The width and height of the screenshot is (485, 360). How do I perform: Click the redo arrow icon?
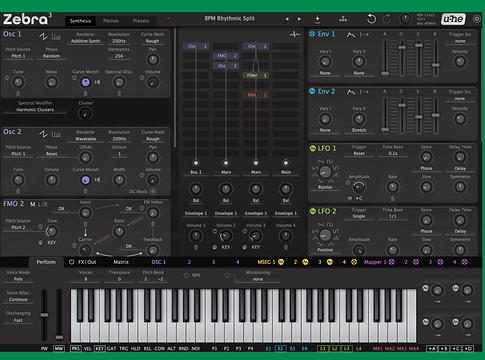coord(387,19)
